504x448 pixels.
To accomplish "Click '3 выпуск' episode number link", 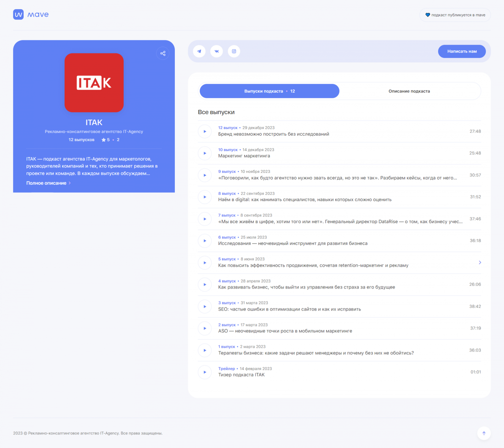I will (x=227, y=303).
